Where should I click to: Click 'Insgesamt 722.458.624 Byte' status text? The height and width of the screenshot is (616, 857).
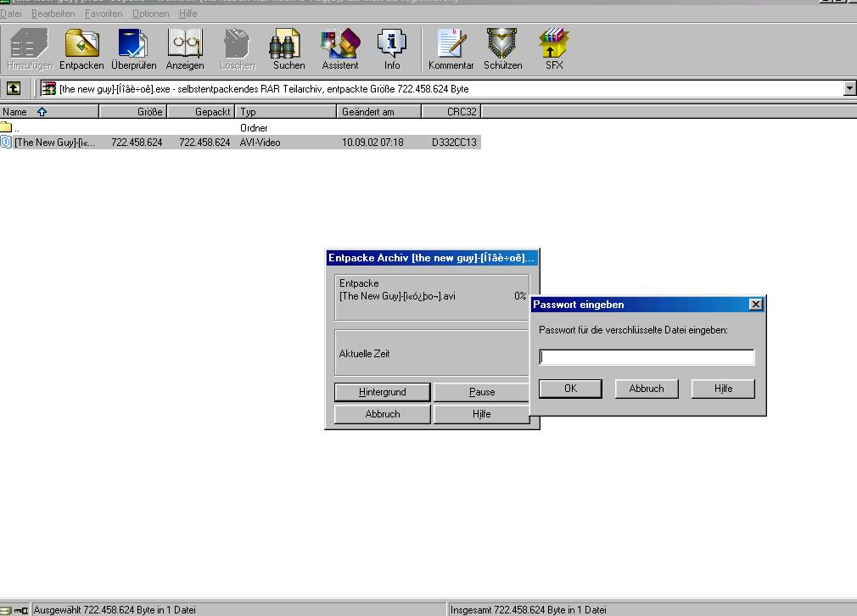click(x=528, y=610)
